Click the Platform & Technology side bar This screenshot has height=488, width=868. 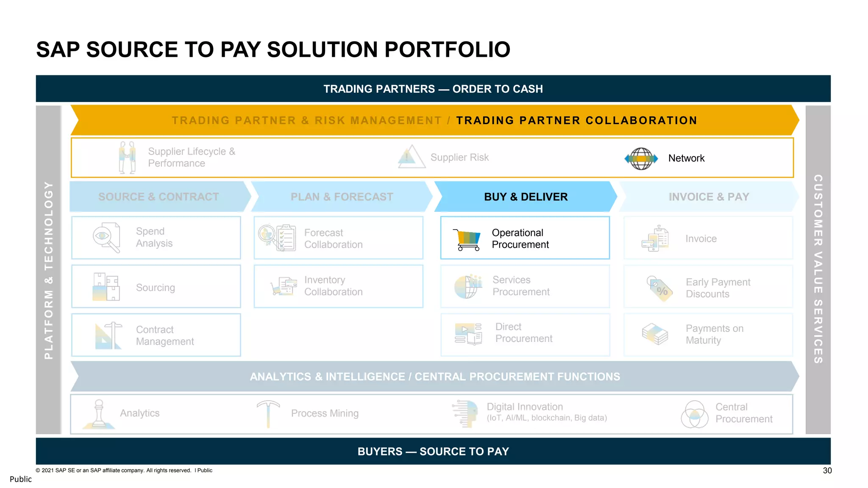tap(49, 270)
